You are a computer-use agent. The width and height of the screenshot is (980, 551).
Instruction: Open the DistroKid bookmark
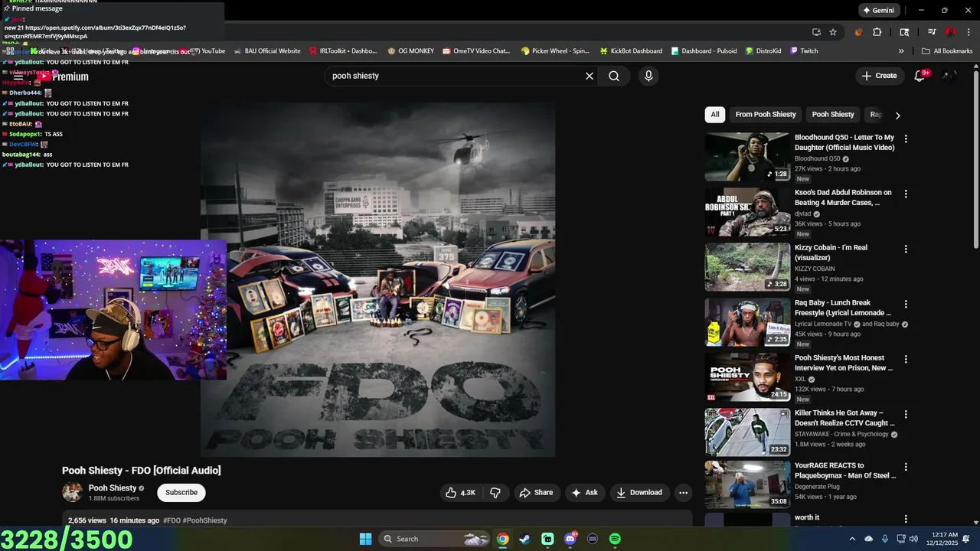762,51
